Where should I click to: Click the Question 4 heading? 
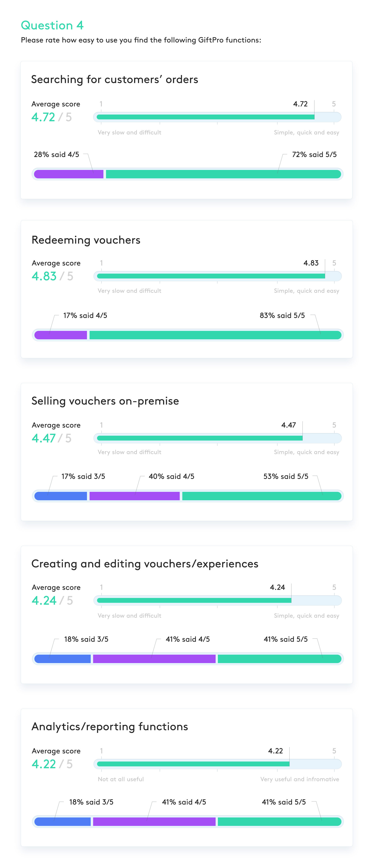(52, 25)
